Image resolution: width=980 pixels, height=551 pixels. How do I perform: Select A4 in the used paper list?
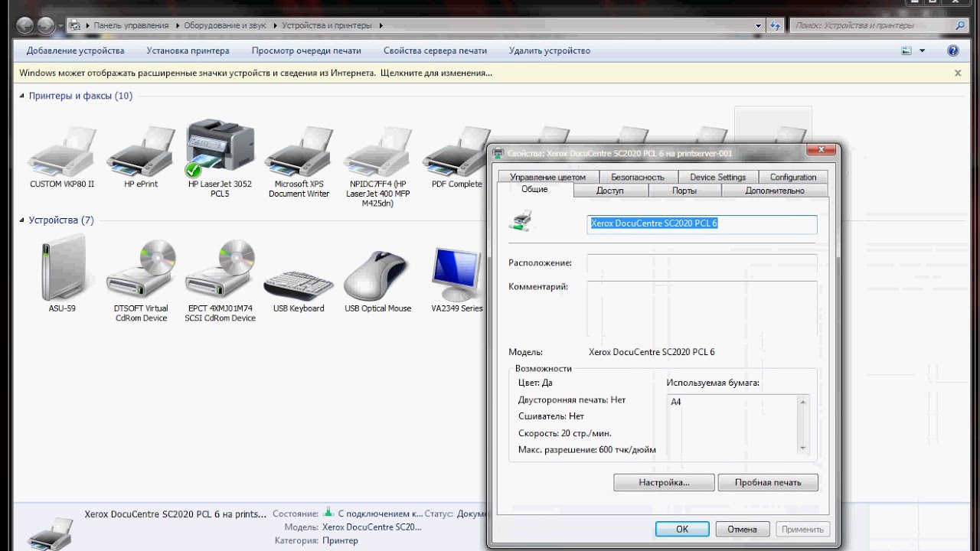tap(676, 402)
